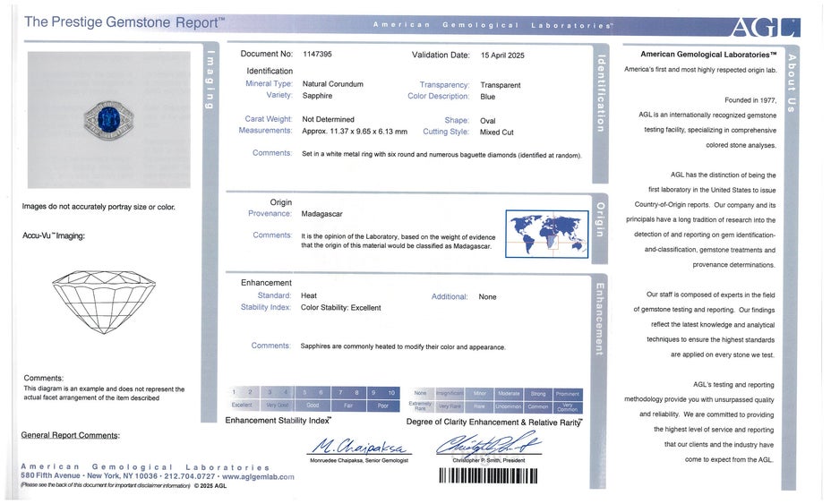
Task: Click the sapphire ring photo
Action: click(108, 118)
